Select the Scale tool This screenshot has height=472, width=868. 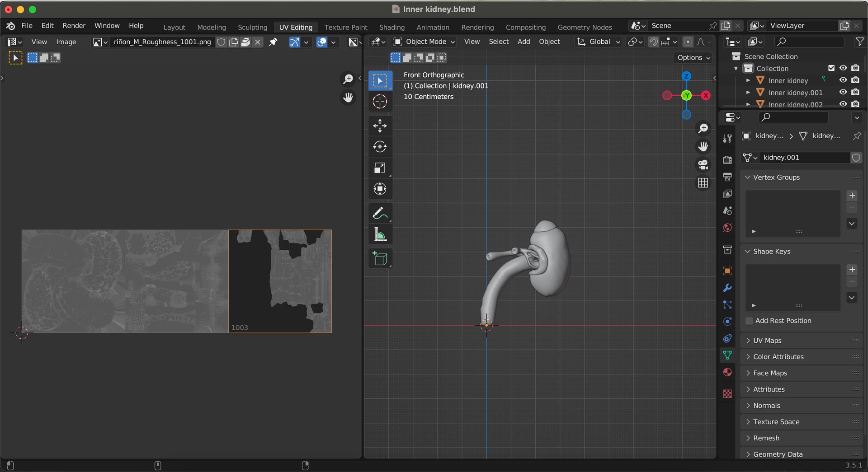[x=380, y=168]
